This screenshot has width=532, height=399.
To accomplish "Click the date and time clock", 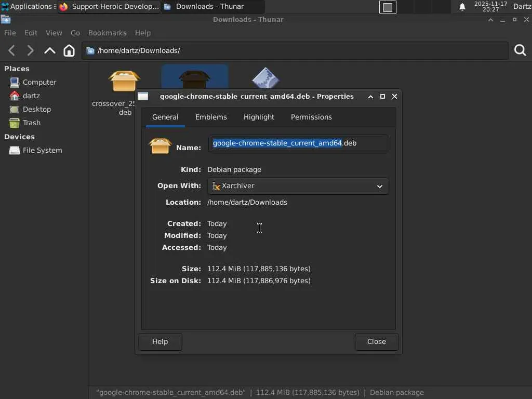I will [x=490, y=6].
